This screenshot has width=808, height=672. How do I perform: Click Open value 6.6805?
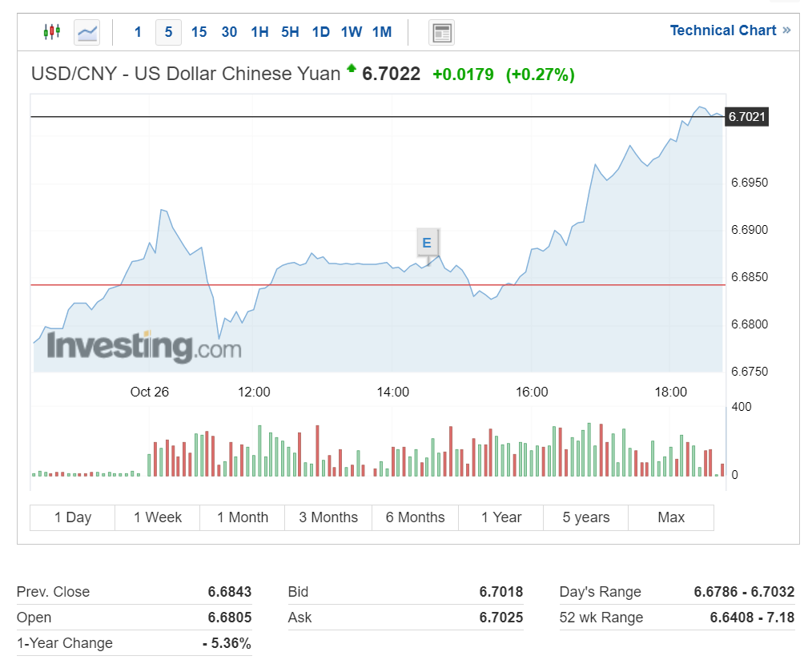(229, 618)
